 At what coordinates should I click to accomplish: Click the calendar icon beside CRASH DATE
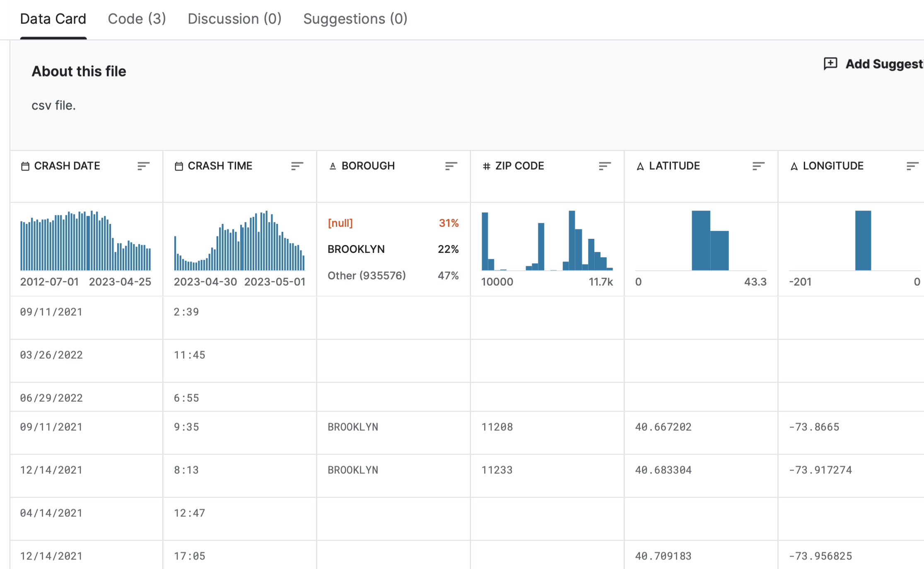(x=25, y=166)
